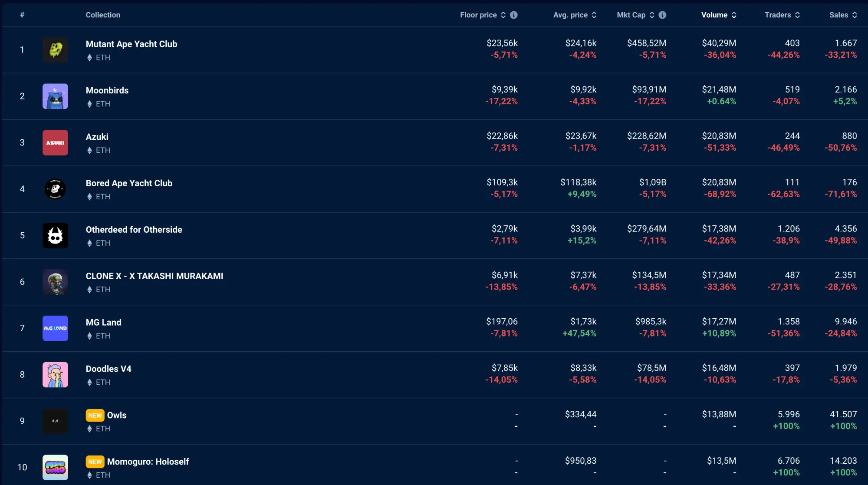This screenshot has width=868, height=485.
Task: Click Mutant Ape floor price $23,56k
Action: click(x=502, y=43)
